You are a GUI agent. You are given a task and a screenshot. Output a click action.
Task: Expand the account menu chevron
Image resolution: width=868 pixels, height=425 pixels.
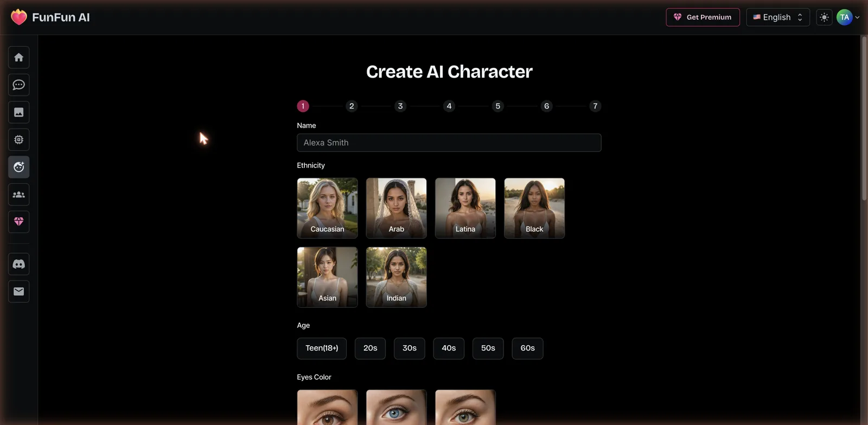point(857,17)
